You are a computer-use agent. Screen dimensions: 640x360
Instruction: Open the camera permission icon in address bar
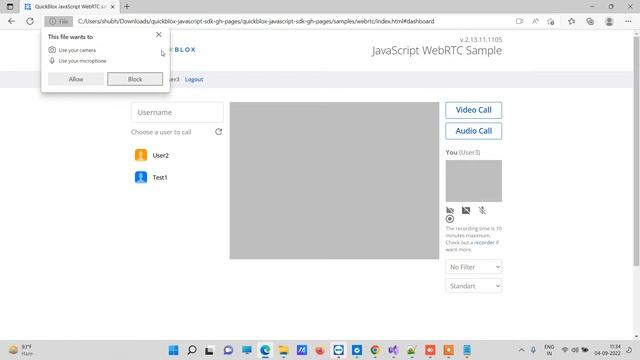pyautogui.click(x=519, y=21)
